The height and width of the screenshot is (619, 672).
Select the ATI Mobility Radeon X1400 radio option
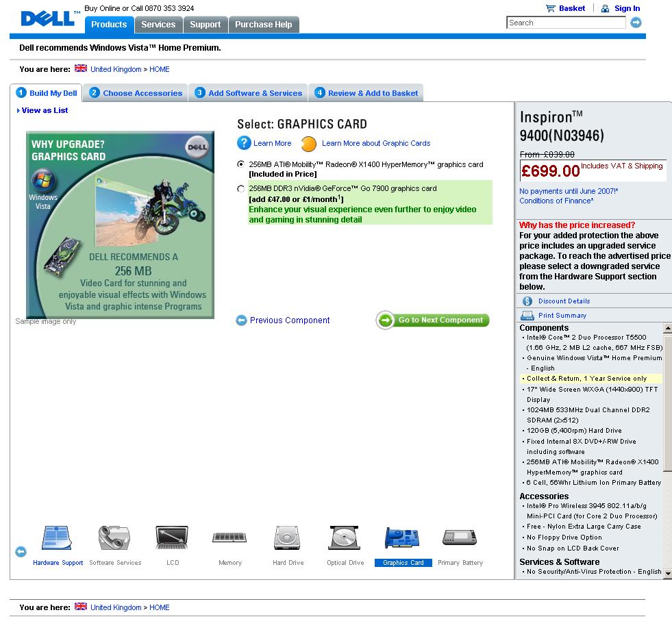(241, 164)
